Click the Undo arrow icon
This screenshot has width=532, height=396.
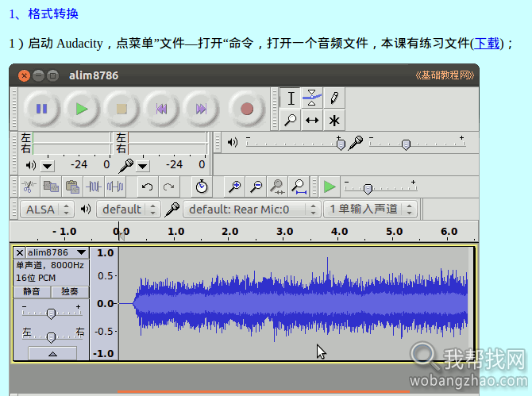pyautogui.click(x=147, y=186)
